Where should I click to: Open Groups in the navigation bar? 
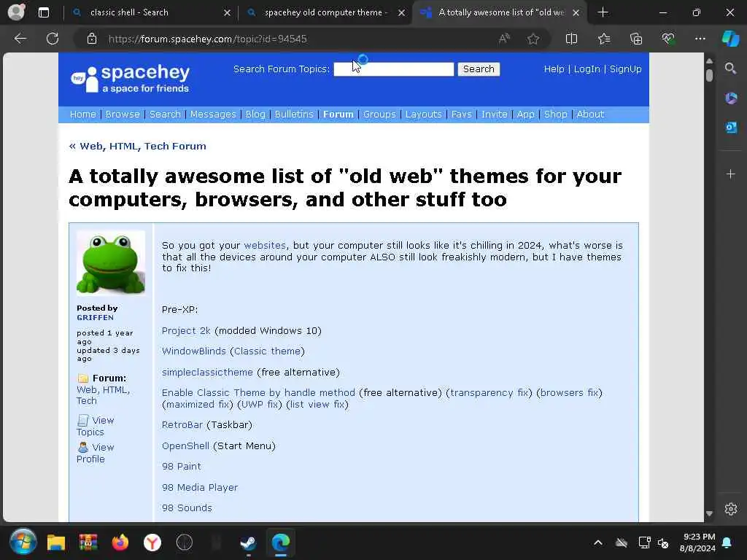pos(379,114)
